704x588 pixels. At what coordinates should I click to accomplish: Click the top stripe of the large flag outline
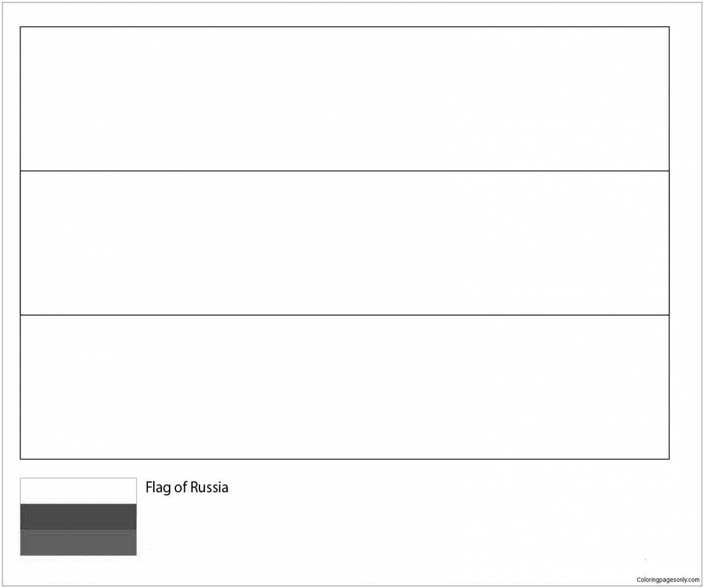pyautogui.click(x=344, y=99)
